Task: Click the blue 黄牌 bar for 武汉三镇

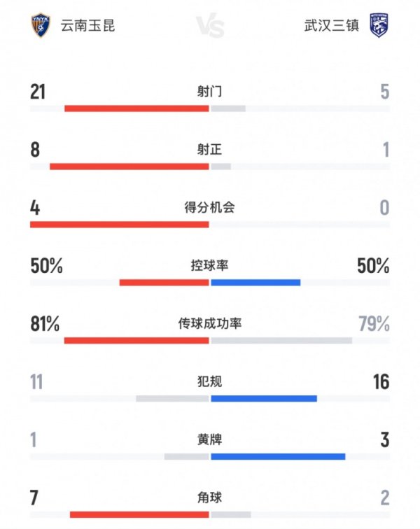Action: (278, 457)
